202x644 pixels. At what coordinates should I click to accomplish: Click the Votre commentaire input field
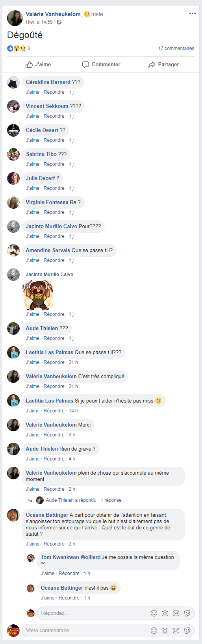pos(108,631)
